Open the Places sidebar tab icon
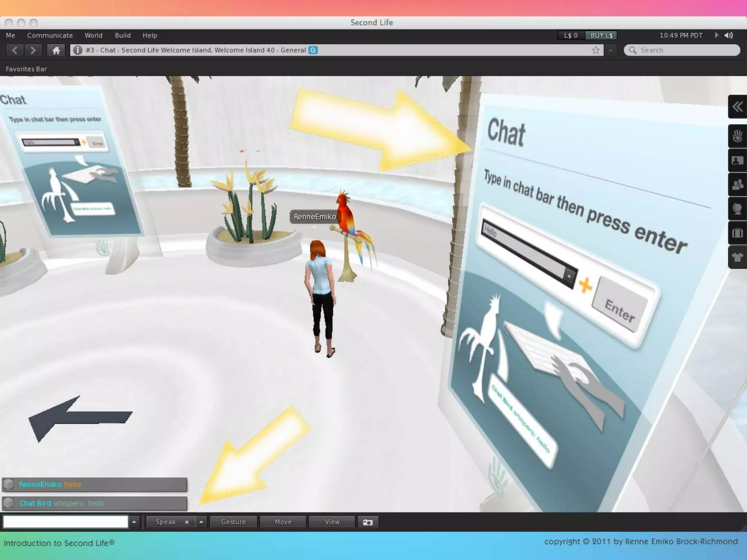 [x=737, y=209]
